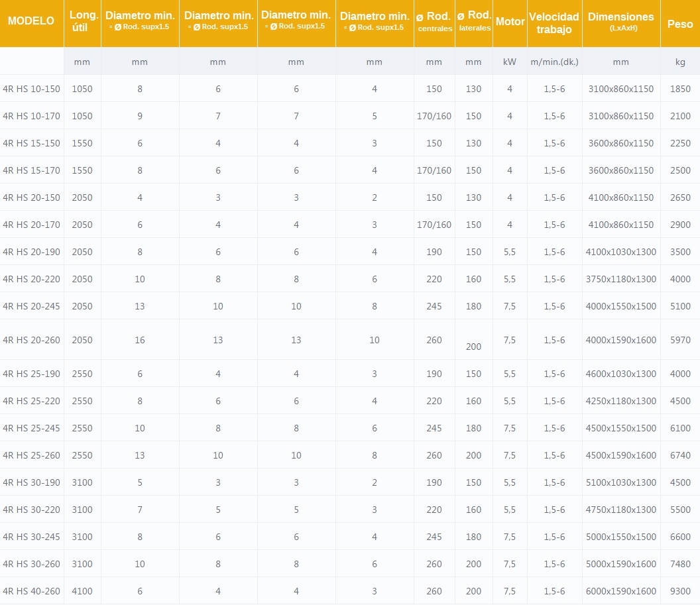This screenshot has width=700, height=605.
Task: Click the kW unit cell
Action: point(510,62)
